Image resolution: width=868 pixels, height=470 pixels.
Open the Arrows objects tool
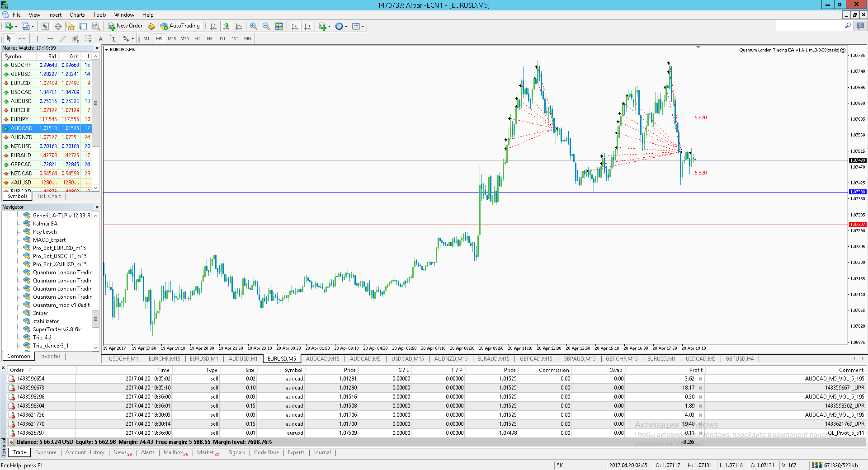[126, 38]
